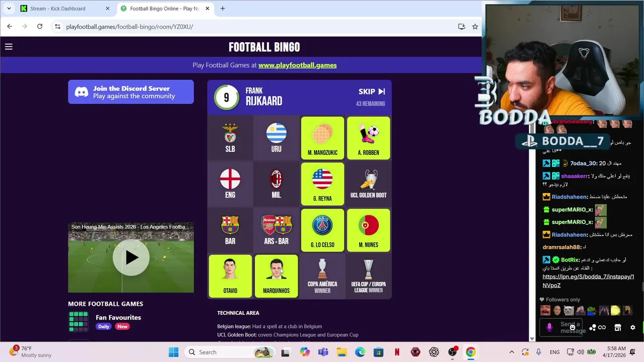Insert the white cat emote
Viewport: 644px width, 362px height.
pos(569,311)
